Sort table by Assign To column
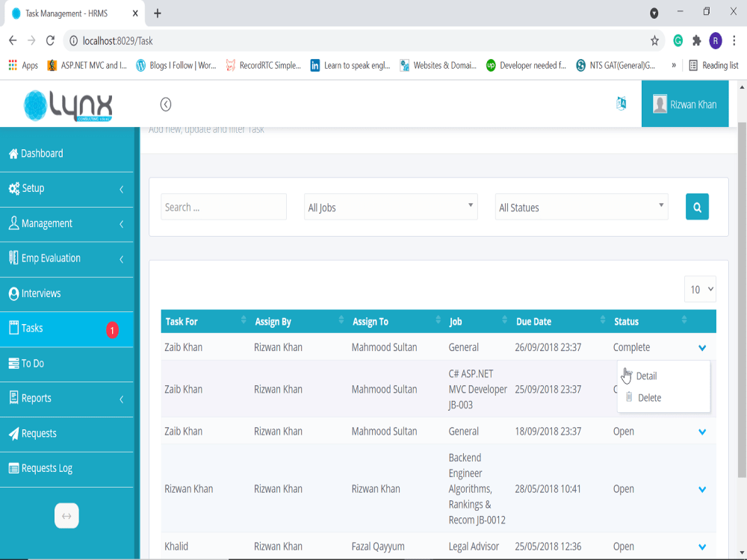 pos(397,321)
